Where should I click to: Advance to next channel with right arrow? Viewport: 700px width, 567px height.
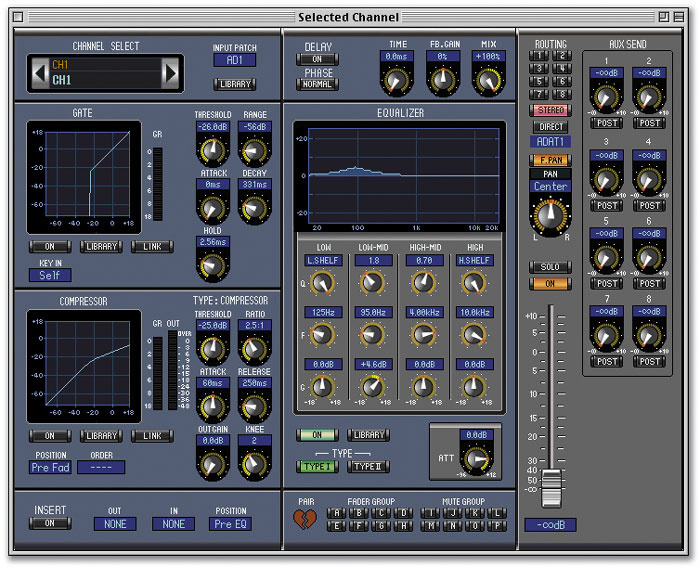tap(170, 72)
